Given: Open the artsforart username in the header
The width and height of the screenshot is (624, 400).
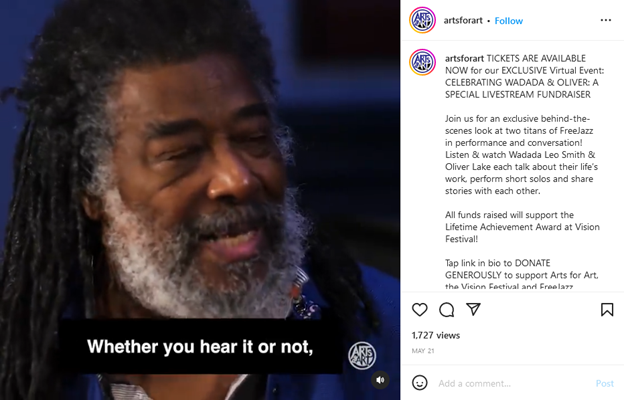Looking at the screenshot, I should tap(463, 21).
